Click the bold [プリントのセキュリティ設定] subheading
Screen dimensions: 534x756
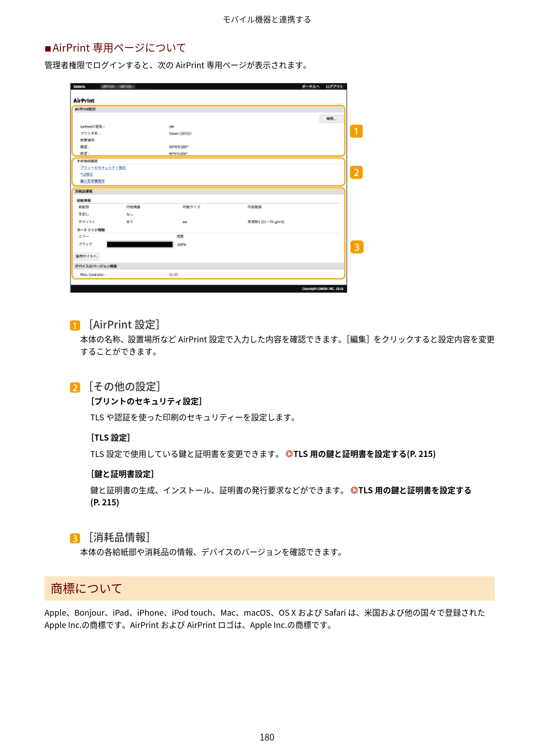coord(146,401)
